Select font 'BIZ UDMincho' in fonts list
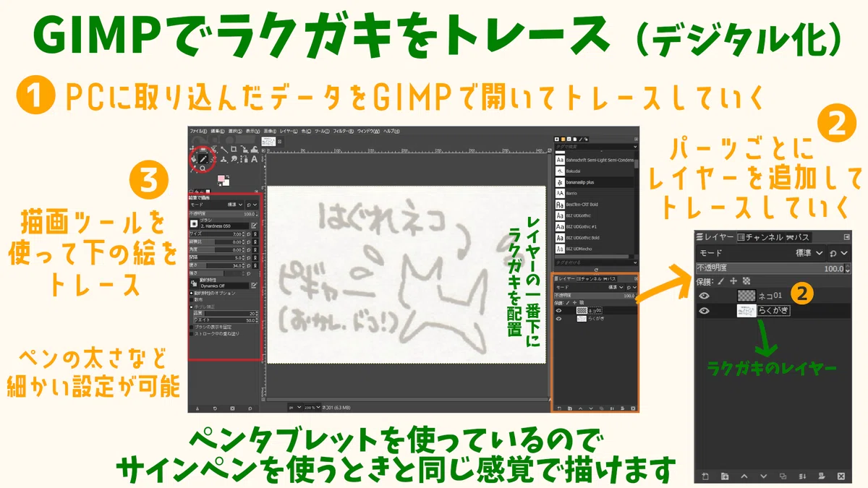The width and height of the screenshot is (868, 488). (x=593, y=249)
